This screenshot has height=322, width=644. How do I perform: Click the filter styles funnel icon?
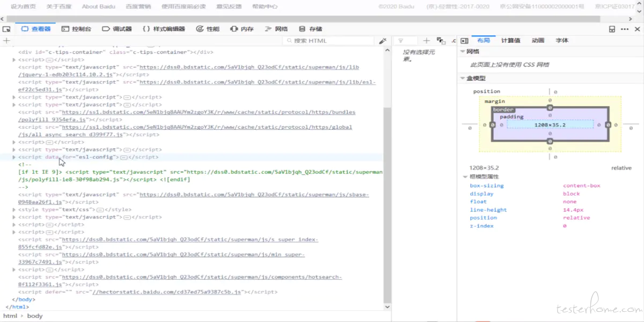pos(400,41)
